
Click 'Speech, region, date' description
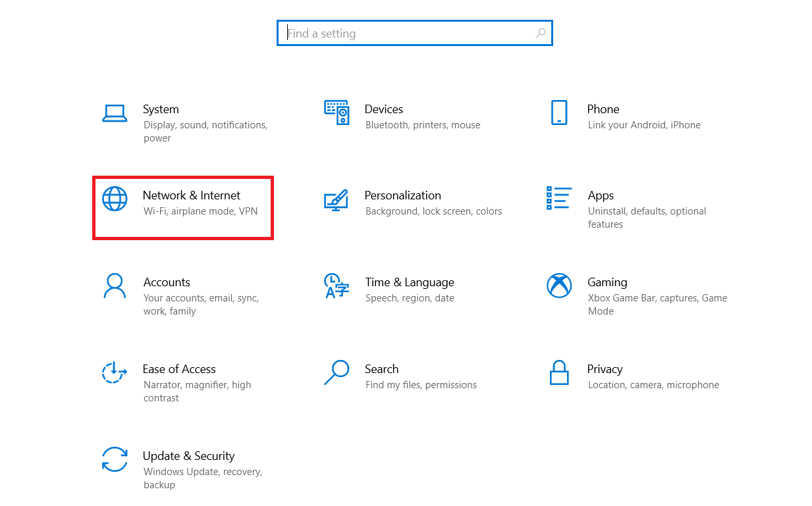[410, 298]
